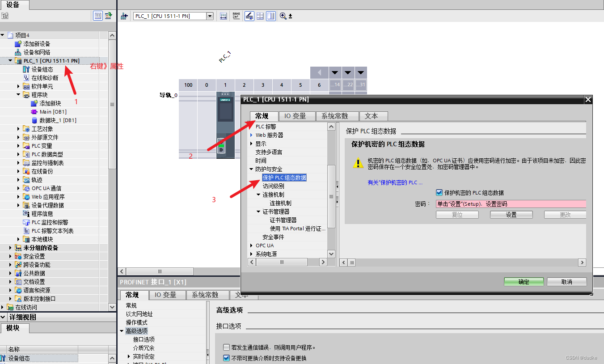Click the 安全设置 security settings icon
Viewport: 604px width, 364px height.
18,256
